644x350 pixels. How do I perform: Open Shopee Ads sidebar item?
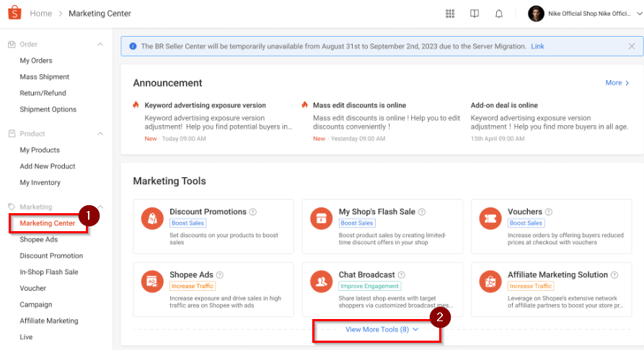click(39, 240)
